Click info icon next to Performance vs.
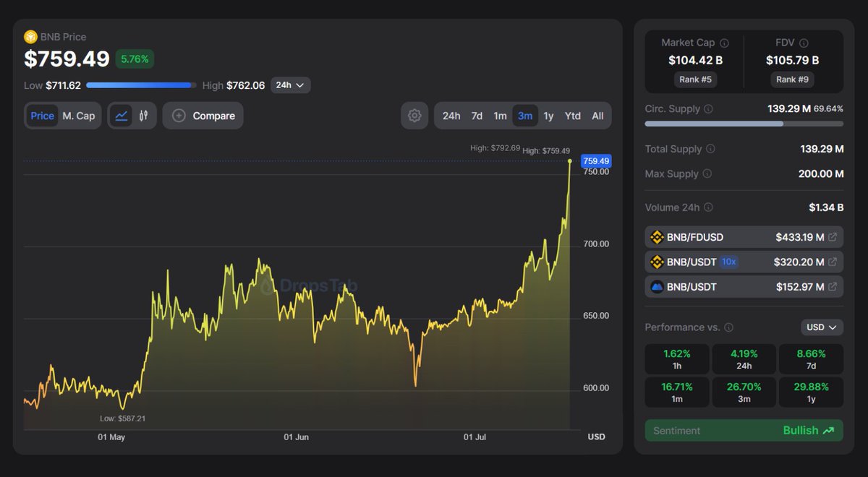Viewport: 868px width, 477px height. pos(729,327)
